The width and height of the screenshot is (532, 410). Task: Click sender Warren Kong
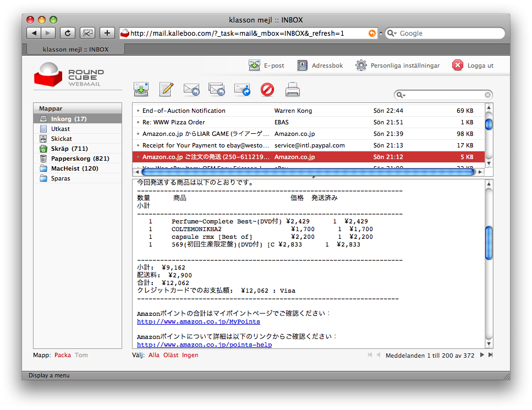293,111
